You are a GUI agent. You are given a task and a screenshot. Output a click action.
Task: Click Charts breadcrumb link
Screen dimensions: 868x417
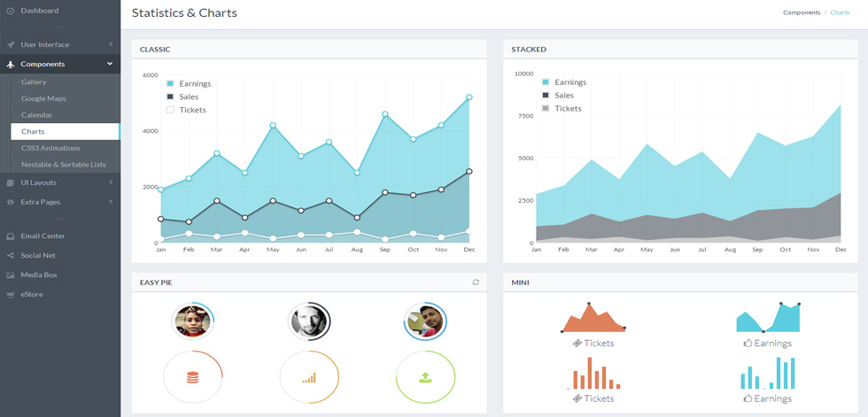click(x=840, y=12)
